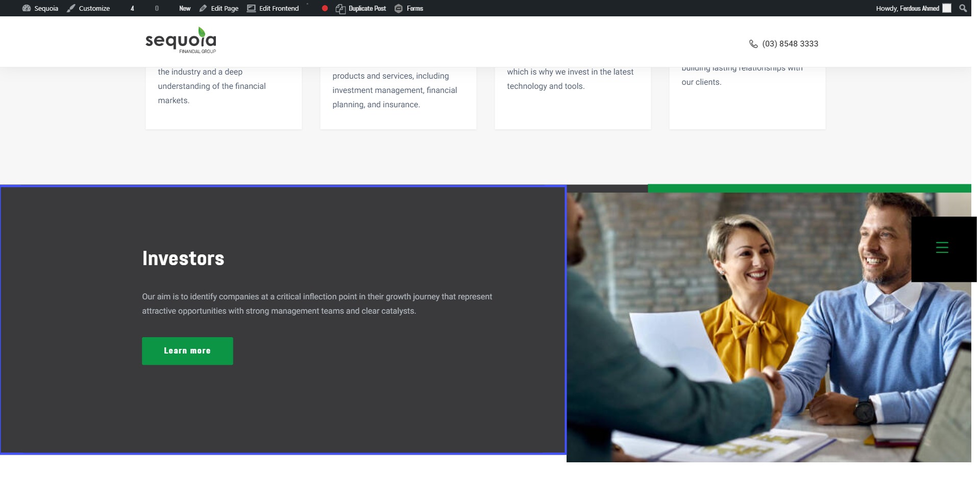The width and height of the screenshot is (980, 495).
Task: Open the admin bar search magnifier
Action: pos(963,8)
